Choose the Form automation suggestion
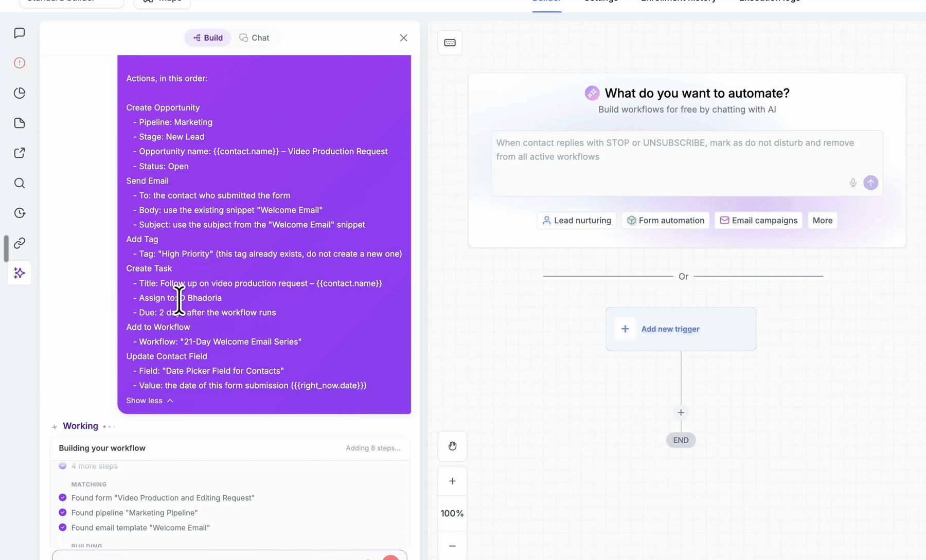Image resolution: width=926 pixels, height=560 pixels. point(666,220)
